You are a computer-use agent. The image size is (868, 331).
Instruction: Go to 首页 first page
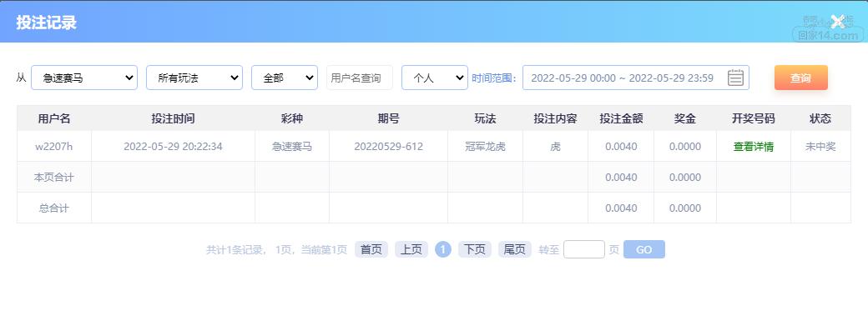(x=371, y=250)
